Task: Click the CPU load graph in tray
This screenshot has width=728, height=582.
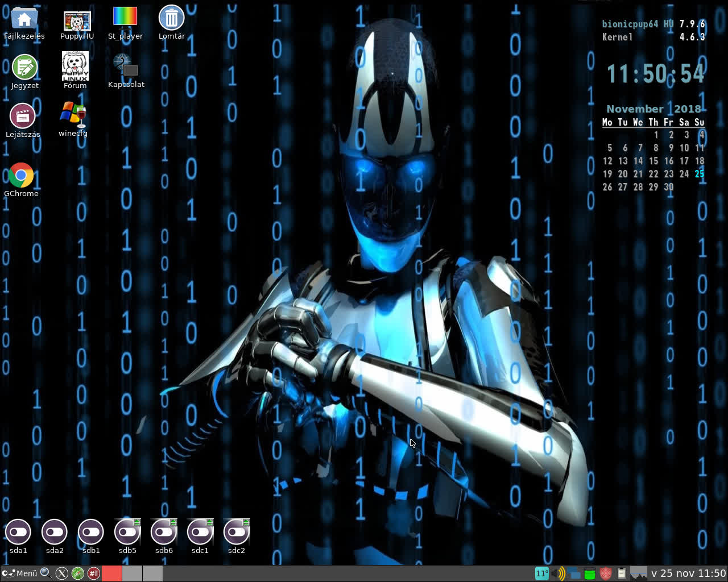Action: (639, 573)
